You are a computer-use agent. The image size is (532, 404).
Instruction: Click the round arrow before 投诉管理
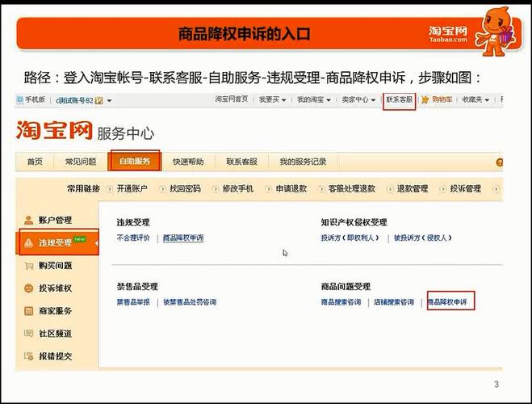pyautogui.click(x=442, y=189)
